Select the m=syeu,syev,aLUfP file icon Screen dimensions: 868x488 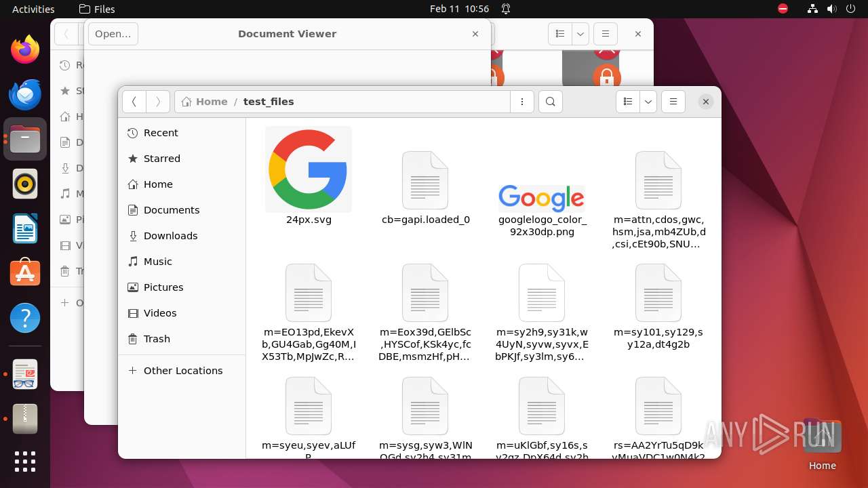tap(309, 406)
